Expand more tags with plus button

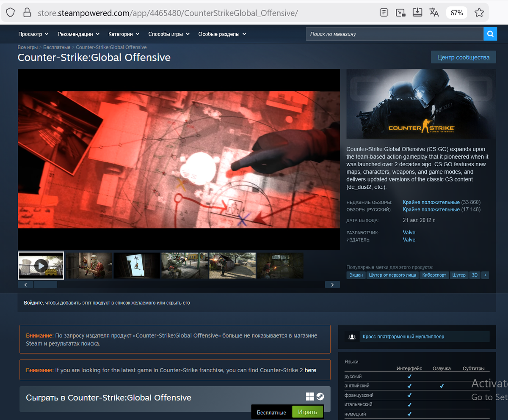(x=485, y=275)
